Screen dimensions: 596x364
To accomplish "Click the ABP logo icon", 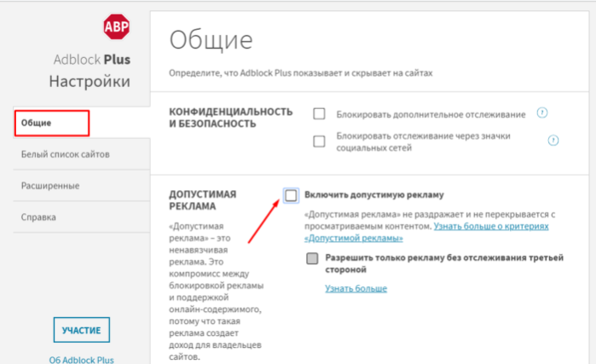I will click(x=116, y=26).
